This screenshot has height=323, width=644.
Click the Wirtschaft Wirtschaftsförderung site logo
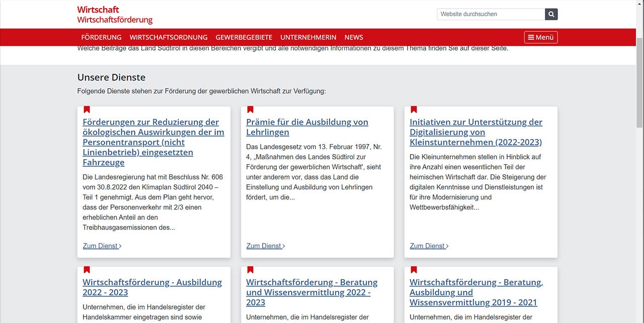[x=115, y=15]
